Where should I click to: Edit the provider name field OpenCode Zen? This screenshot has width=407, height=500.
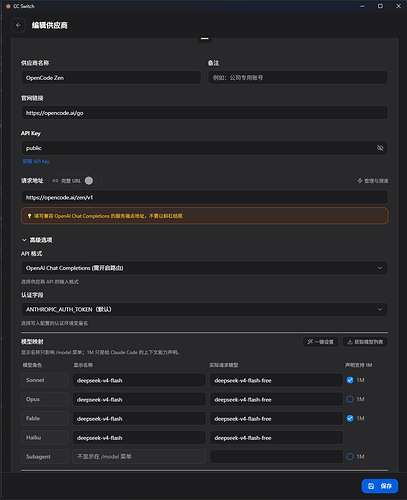point(111,78)
